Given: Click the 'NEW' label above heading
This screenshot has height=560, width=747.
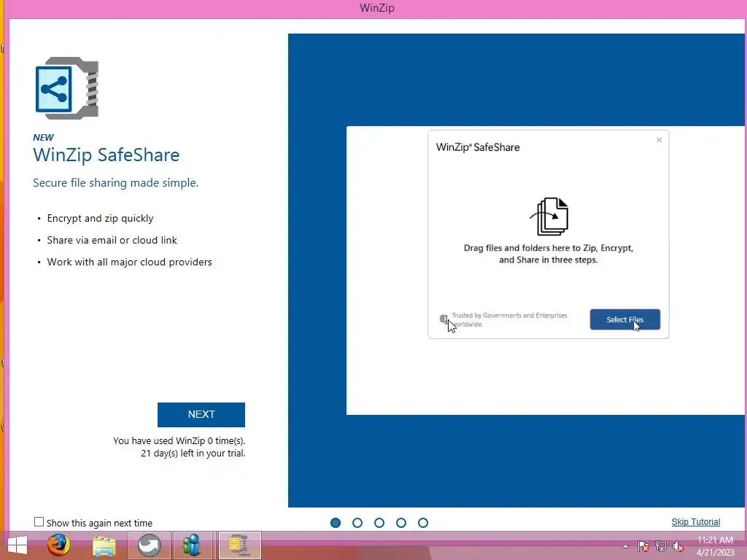Looking at the screenshot, I should pos(43,137).
